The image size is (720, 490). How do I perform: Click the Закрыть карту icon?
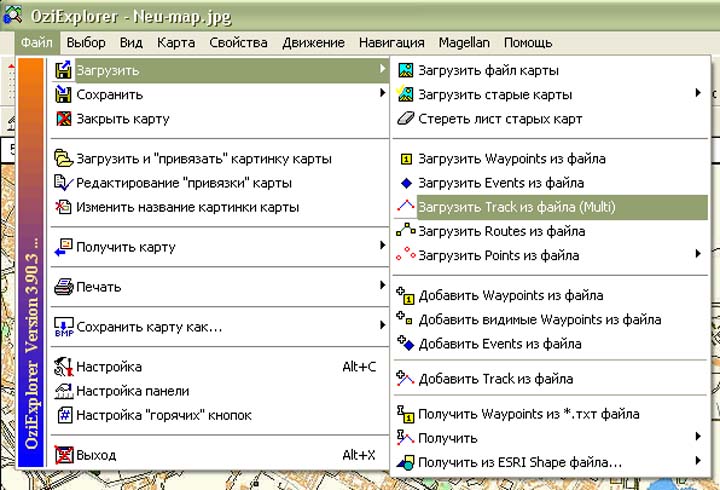pos(63,118)
